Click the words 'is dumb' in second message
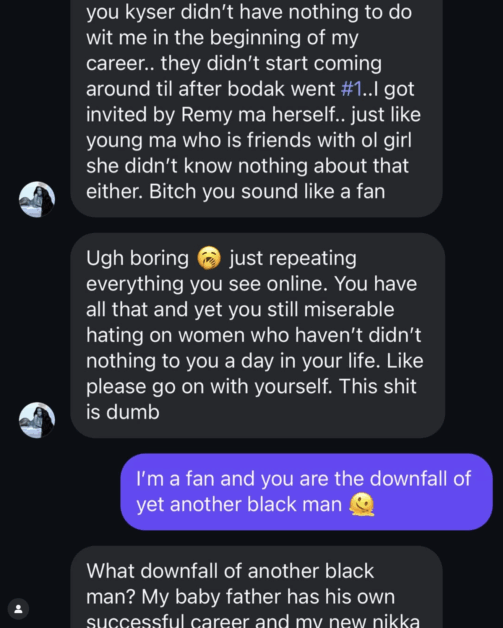This screenshot has height=628, width=503. click(x=123, y=412)
